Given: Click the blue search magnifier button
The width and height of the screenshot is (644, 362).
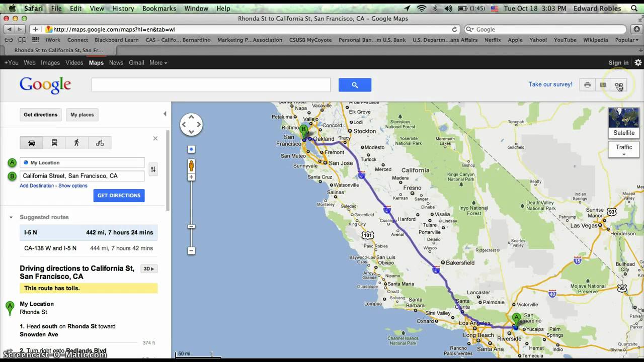Looking at the screenshot, I should (355, 85).
